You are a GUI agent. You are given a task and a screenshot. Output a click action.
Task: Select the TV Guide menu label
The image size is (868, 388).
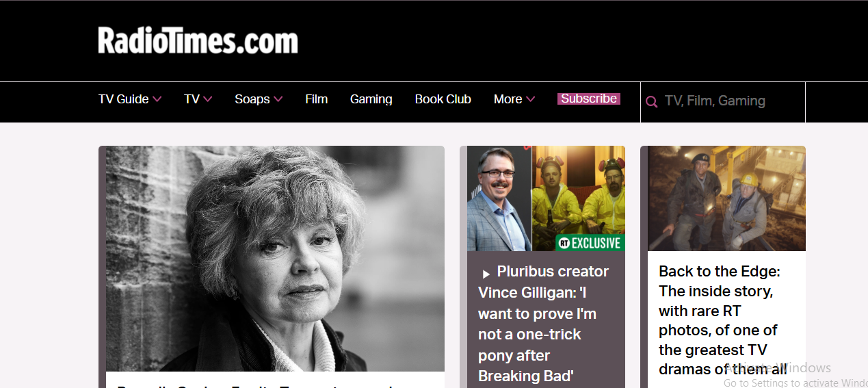point(124,99)
